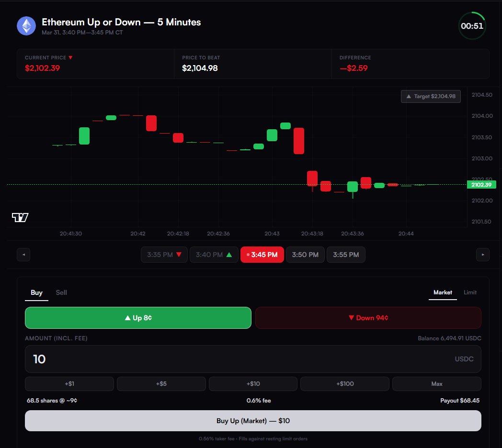
Task: Switch to Sell mode
Action: [x=61, y=292]
